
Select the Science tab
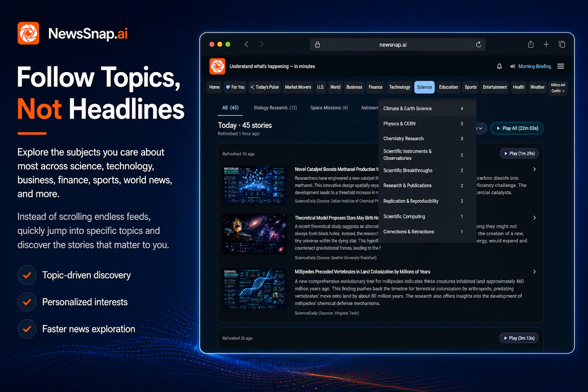424,87
